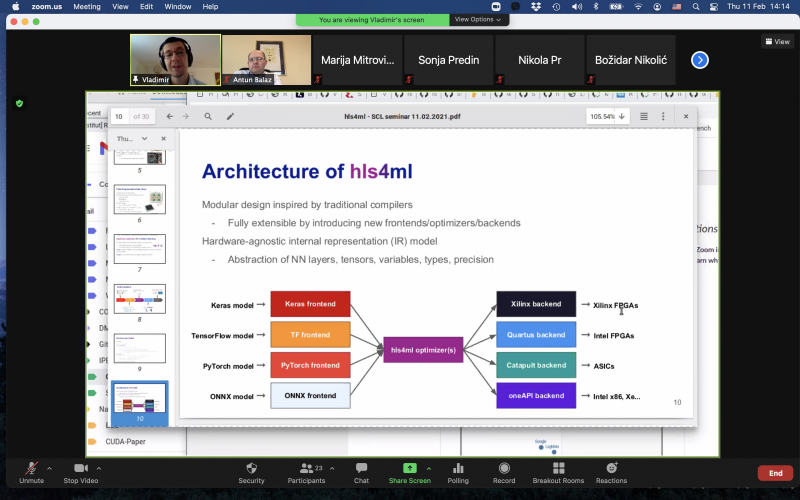The width and height of the screenshot is (800, 500).
Task: Select Nikola Pr participant tile
Action: point(540,60)
